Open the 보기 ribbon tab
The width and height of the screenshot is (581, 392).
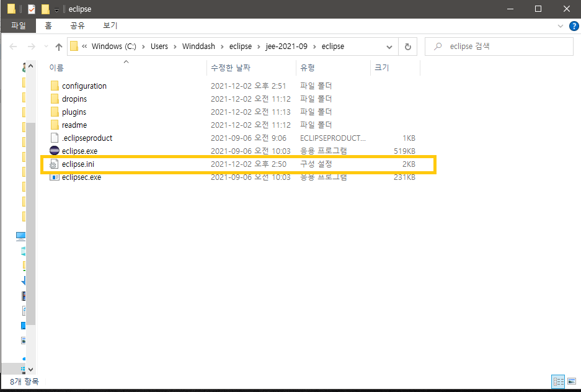pyautogui.click(x=110, y=25)
